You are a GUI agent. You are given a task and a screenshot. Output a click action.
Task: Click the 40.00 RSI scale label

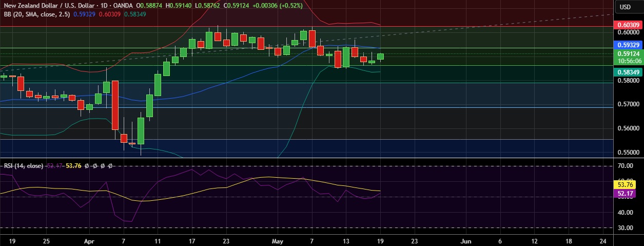point(625,212)
